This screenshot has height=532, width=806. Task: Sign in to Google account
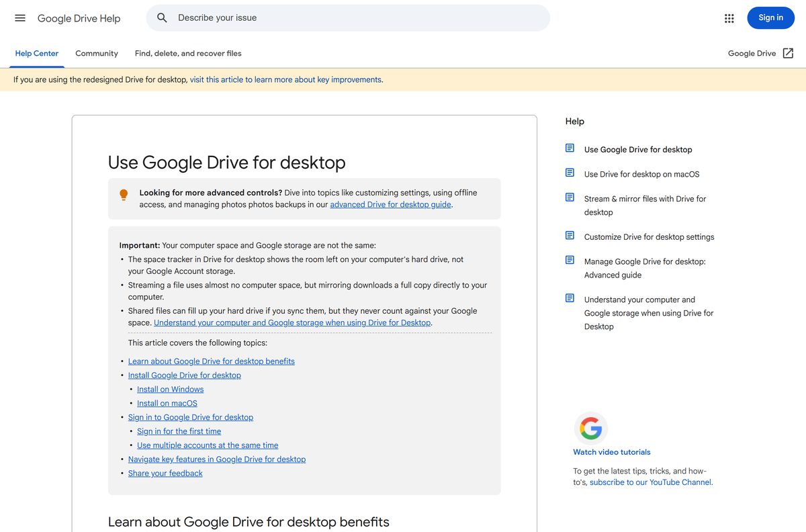coord(770,18)
